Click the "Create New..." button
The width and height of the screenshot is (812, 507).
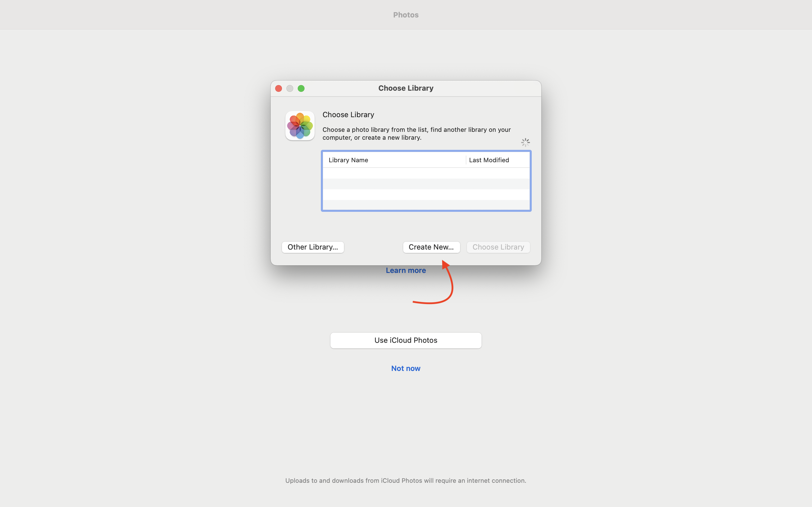(x=431, y=247)
